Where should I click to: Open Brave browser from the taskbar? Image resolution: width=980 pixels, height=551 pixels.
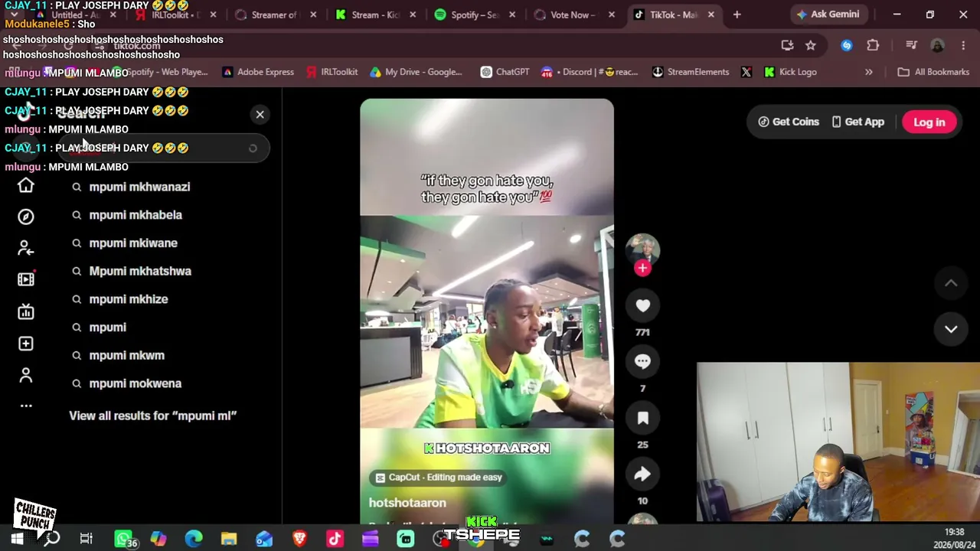tap(299, 539)
